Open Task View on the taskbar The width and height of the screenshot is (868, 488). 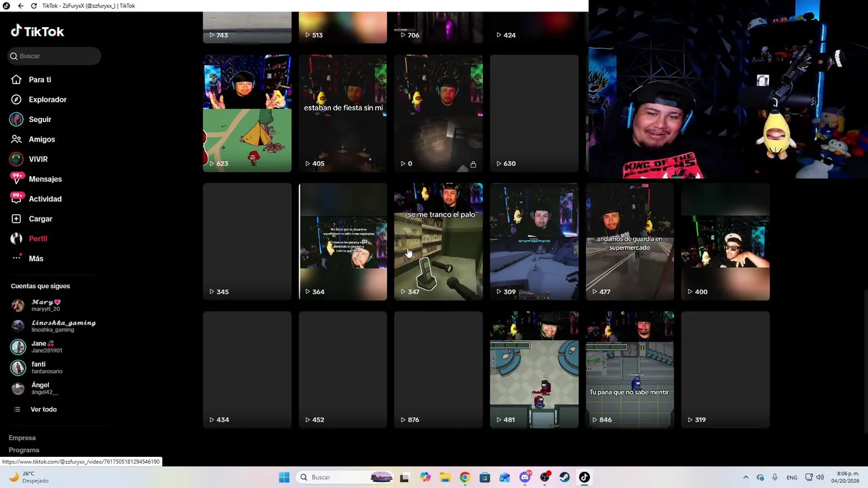coord(404,477)
